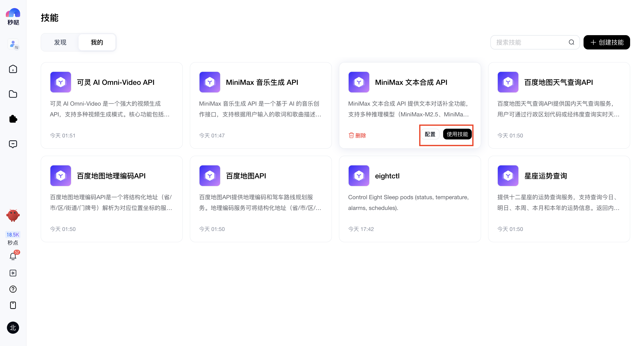The width and height of the screenshot is (644, 346).
Task: Click the clipboard document icon in sidebar
Action: point(13,305)
